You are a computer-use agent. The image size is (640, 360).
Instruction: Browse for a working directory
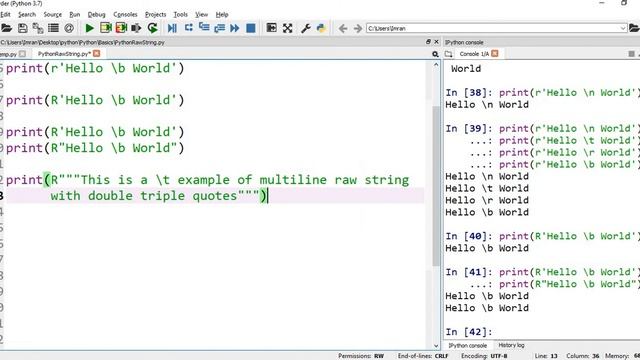click(x=634, y=28)
